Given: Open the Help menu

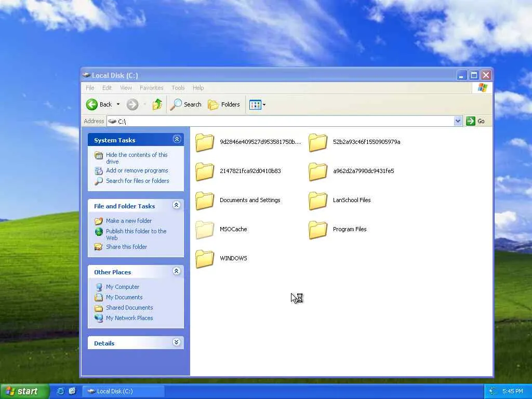Looking at the screenshot, I should point(198,88).
